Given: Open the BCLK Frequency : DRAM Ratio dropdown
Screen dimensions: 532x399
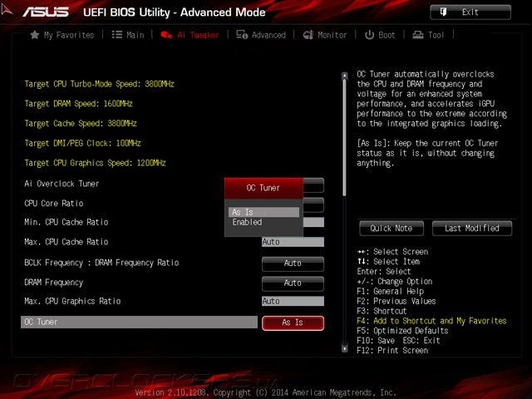Looking at the screenshot, I should click(293, 264).
